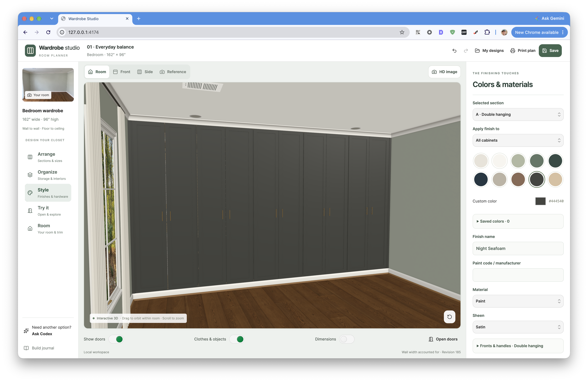Click New Chrome available update button
588x382 pixels.
pos(539,32)
